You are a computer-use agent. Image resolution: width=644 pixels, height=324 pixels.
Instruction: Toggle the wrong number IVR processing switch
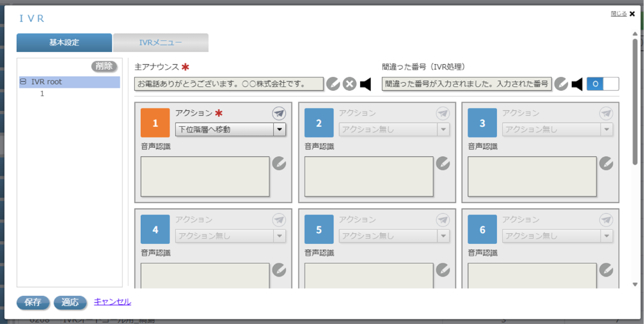(x=603, y=84)
